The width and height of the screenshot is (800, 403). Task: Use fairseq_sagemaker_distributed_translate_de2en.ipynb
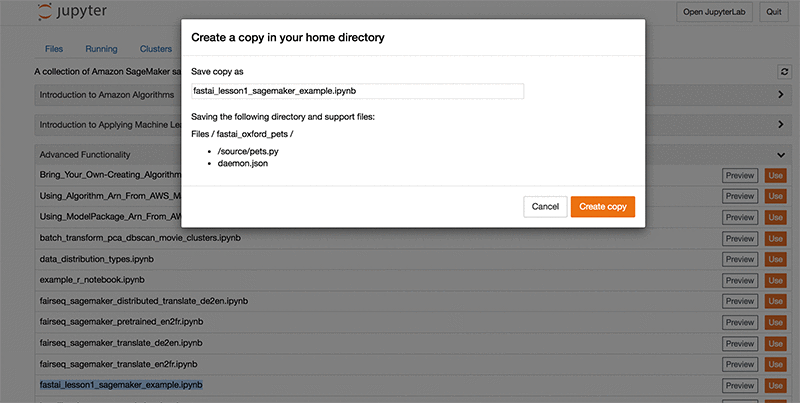775,301
